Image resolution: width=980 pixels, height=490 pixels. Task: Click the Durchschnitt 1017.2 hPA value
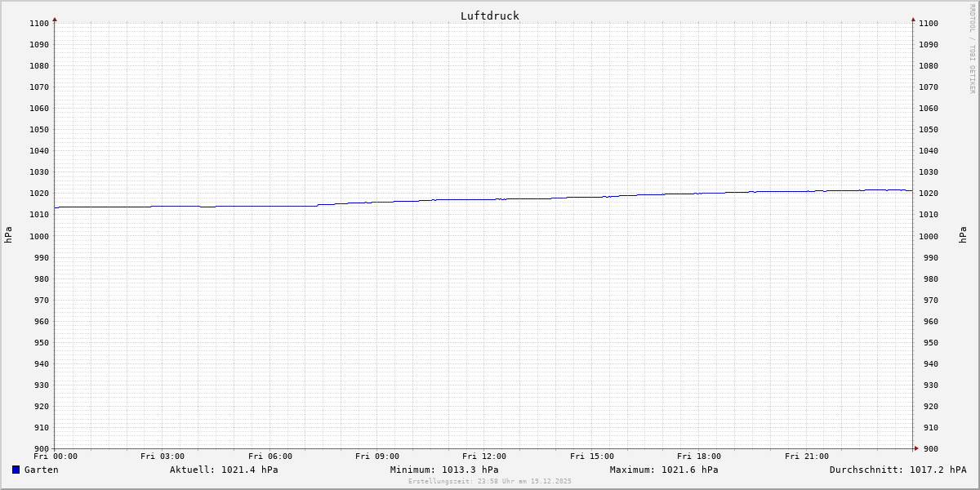[898, 470]
